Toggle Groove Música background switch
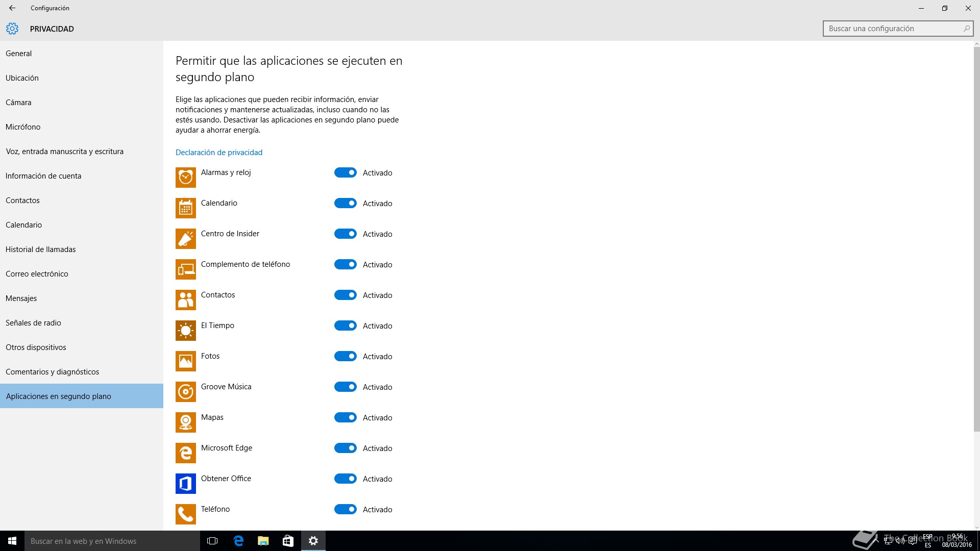This screenshot has height=551, width=980. [346, 387]
